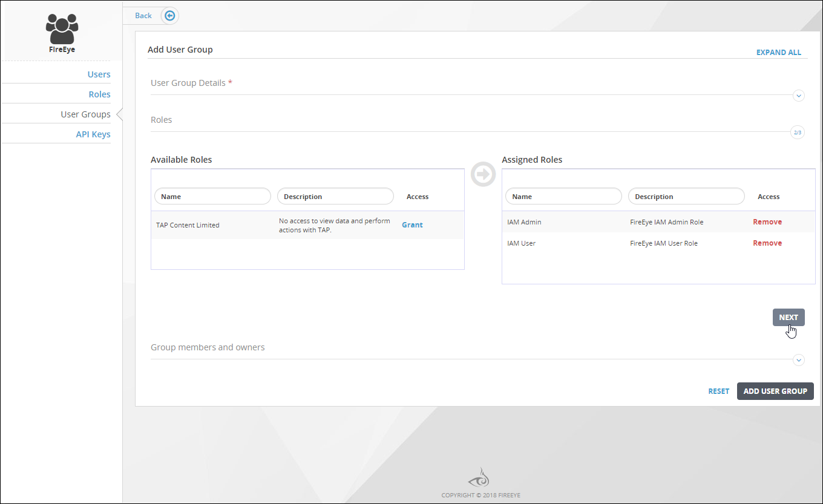Focus the Available Roles Name filter
This screenshot has width=823, height=504.
click(x=213, y=197)
